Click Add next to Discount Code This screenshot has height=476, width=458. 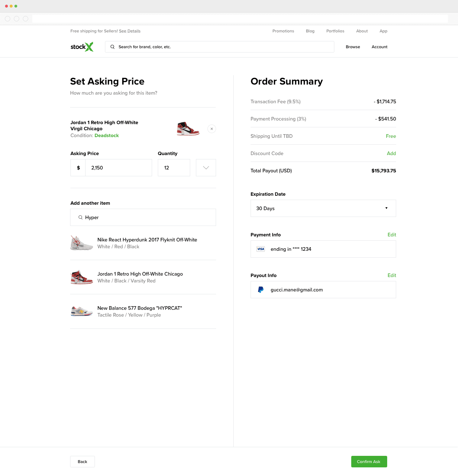click(x=391, y=153)
